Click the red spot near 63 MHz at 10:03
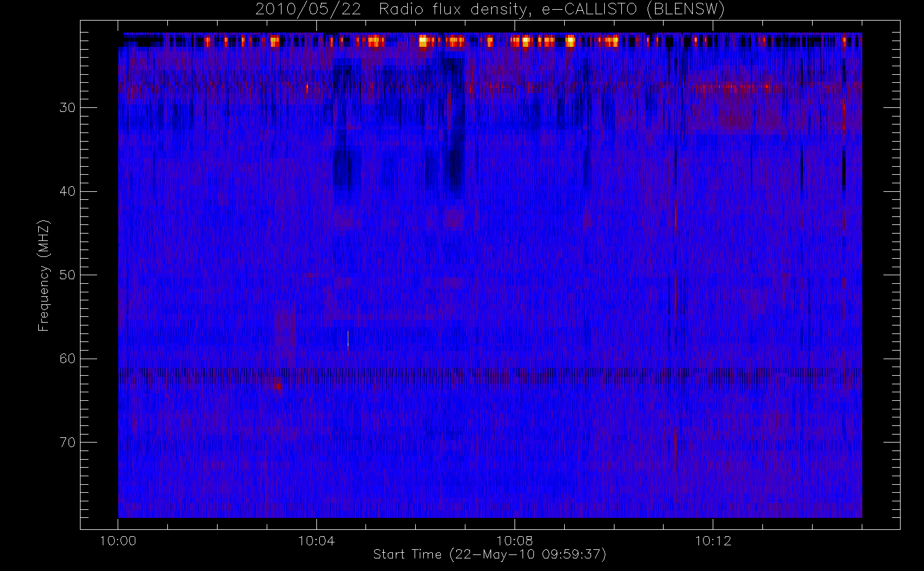 click(277, 386)
